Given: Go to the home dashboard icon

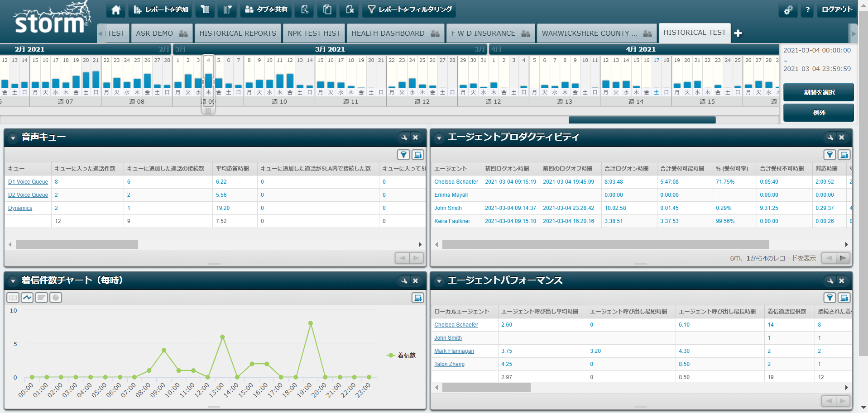Looking at the screenshot, I should click(116, 9).
